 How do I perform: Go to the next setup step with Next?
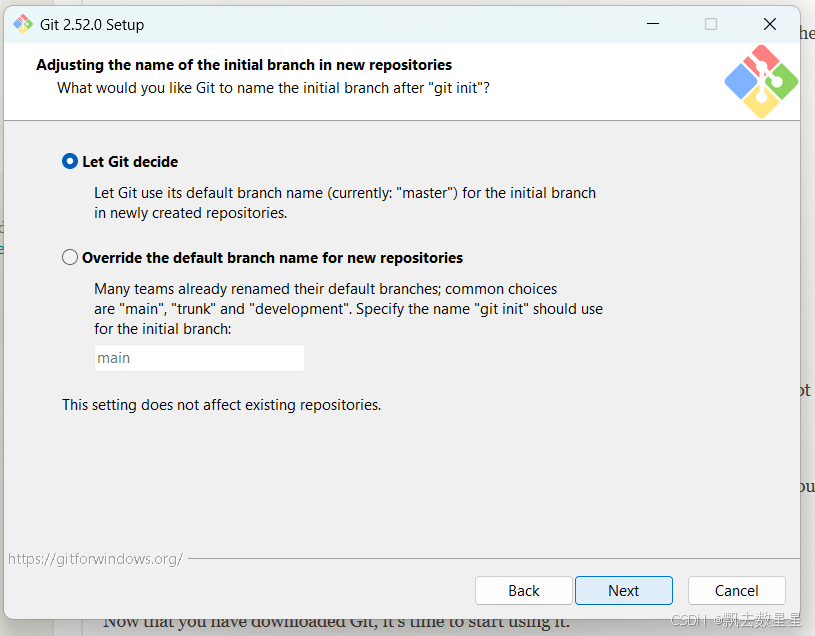click(624, 591)
